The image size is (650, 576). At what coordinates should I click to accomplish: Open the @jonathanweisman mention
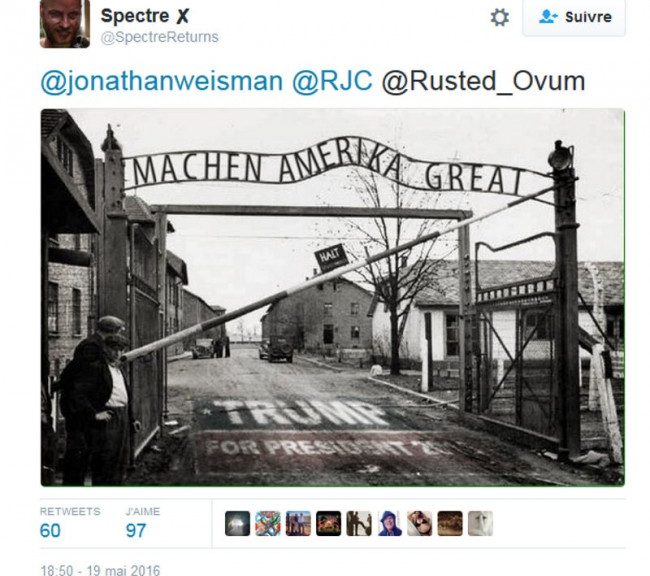pyautogui.click(x=162, y=81)
